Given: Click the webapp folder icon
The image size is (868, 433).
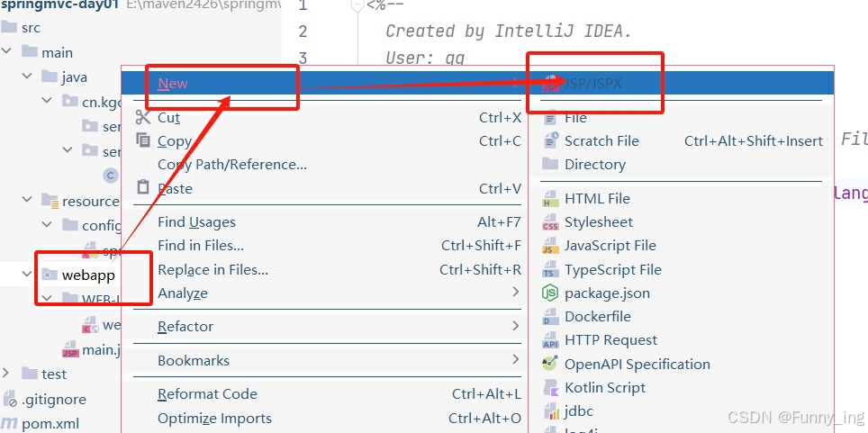Looking at the screenshot, I should (x=50, y=275).
